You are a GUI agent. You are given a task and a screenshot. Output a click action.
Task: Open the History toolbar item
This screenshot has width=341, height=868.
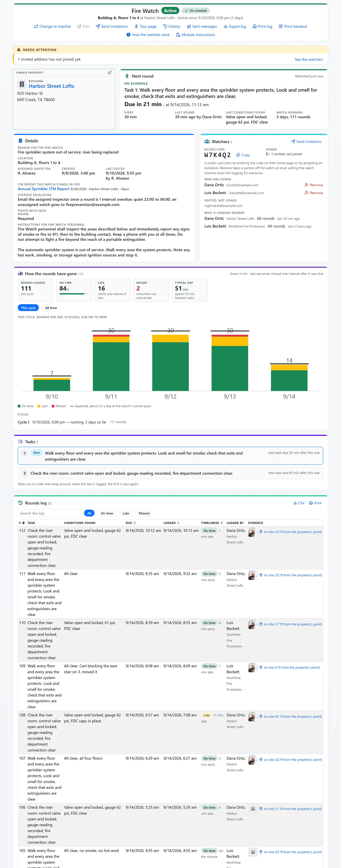tap(172, 26)
